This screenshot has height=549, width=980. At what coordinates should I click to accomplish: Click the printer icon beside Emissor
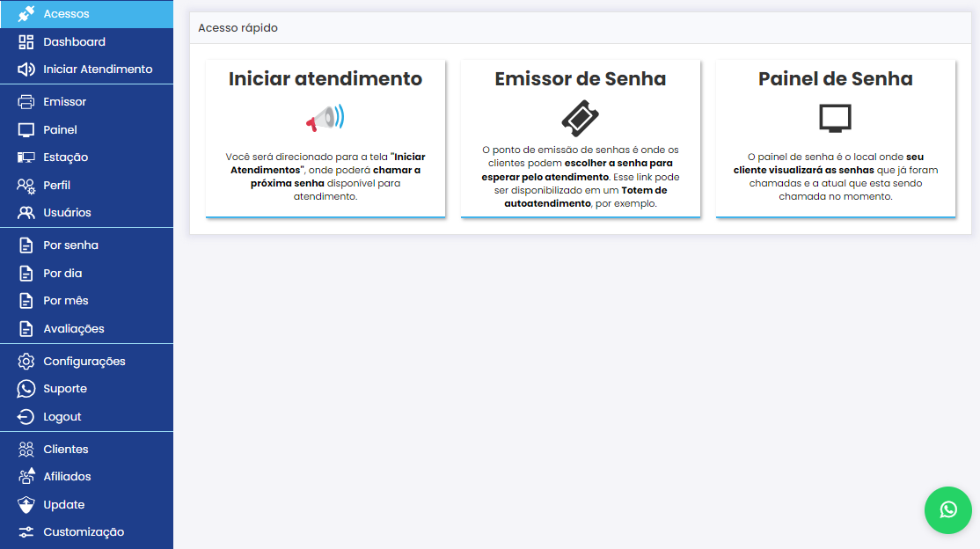pos(26,102)
